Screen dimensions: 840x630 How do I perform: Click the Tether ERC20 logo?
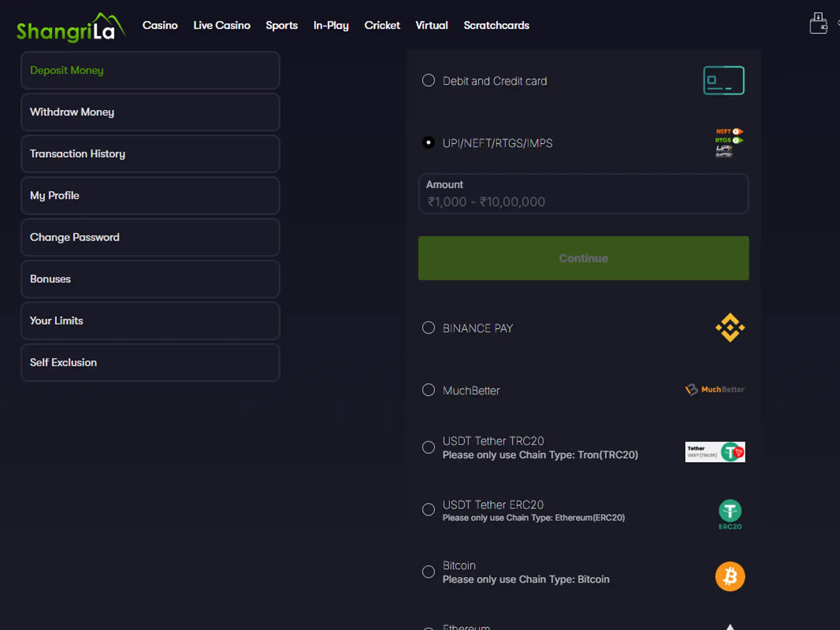click(x=730, y=514)
